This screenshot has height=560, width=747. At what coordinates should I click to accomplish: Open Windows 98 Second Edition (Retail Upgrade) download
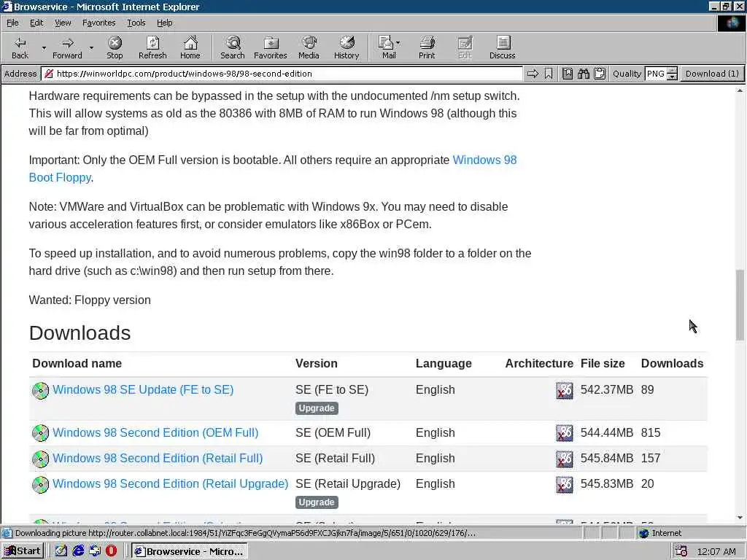pyautogui.click(x=170, y=484)
